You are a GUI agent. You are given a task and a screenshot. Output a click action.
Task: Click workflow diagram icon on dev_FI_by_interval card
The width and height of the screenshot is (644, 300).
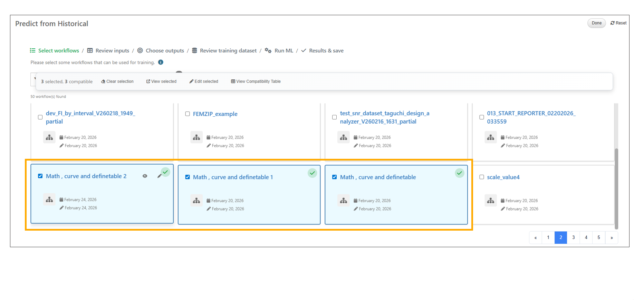point(49,137)
